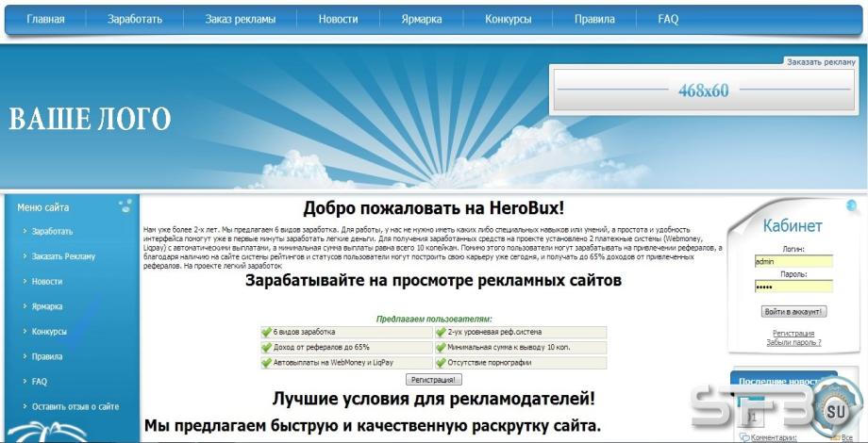Click the ВАШЕ ЛОГО site logo
This screenshot has height=443, width=868.
[x=90, y=119]
